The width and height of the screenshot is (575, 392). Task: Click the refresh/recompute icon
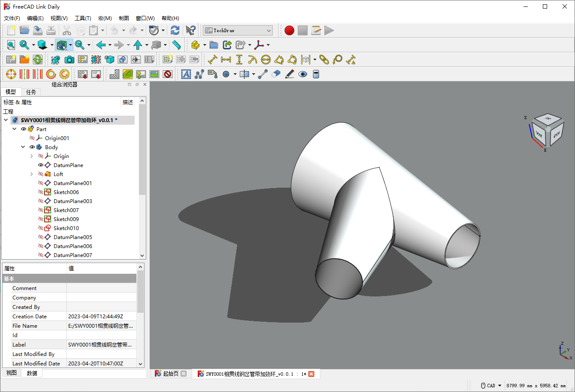tap(175, 30)
